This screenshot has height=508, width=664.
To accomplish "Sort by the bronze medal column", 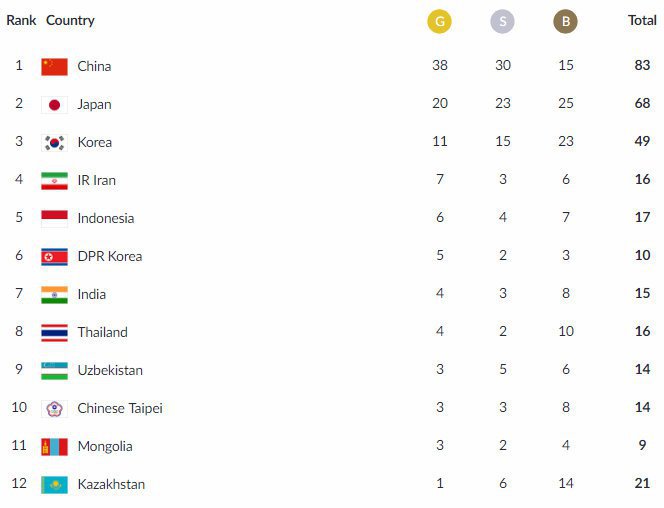I will [x=566, y=21].
